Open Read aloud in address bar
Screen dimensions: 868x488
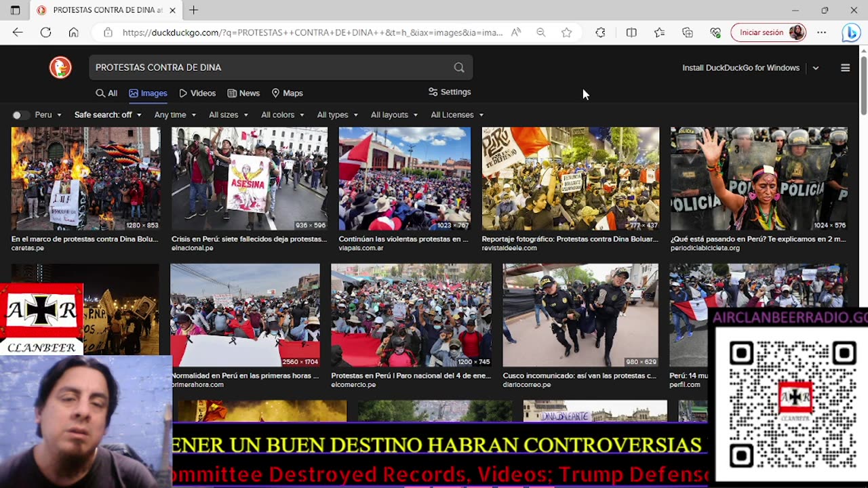coord(516,33)
